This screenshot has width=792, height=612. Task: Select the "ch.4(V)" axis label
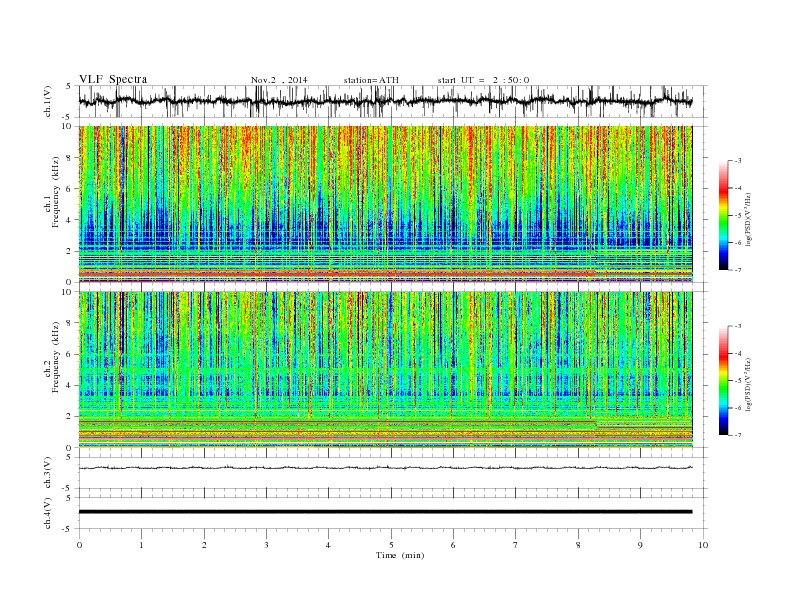click(48, 513)
